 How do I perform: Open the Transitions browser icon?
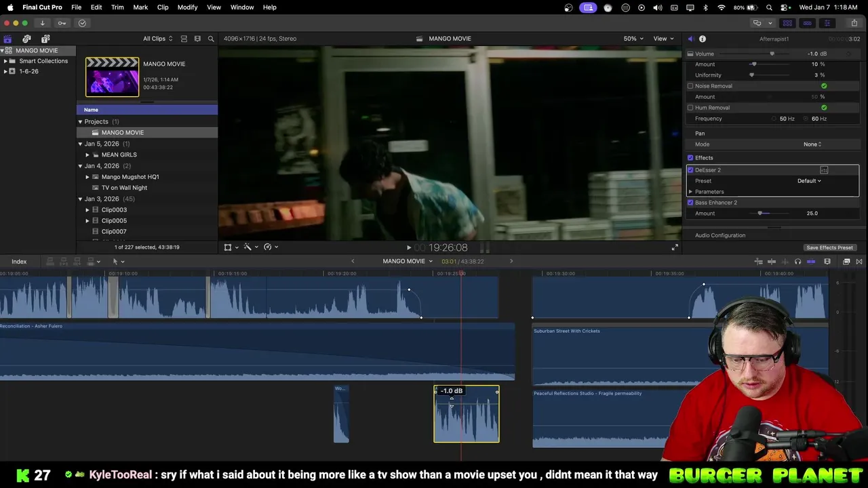(x=859, y=262)
